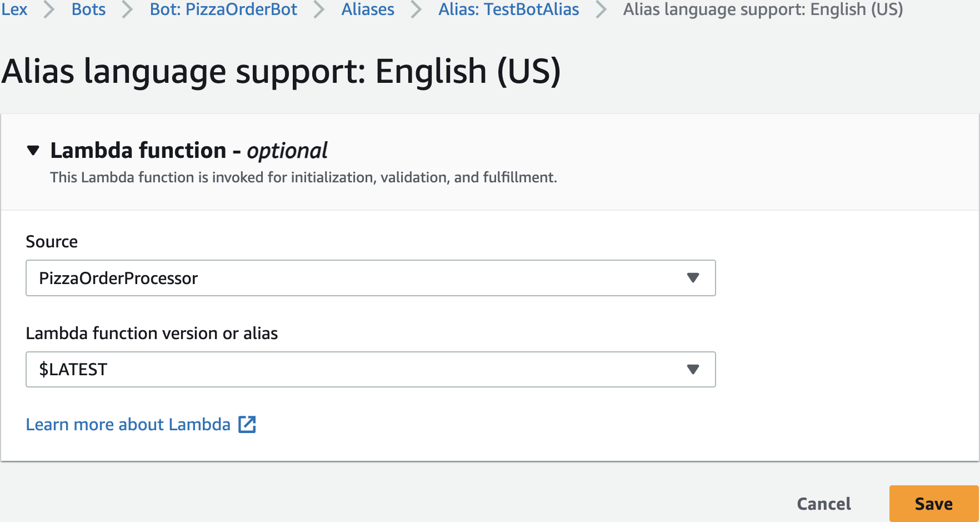Image resolution: width=980 pixels, height=522 pixels.
Task: Click the Lambda function invocation description text
Action: tap(303, 177)
